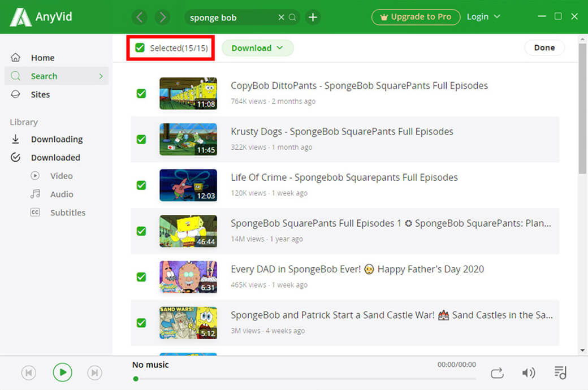The height and width of the screenshot is (390, 588).
Task: Click the Downloading arrow icon
Action: [x=15, y=139]
